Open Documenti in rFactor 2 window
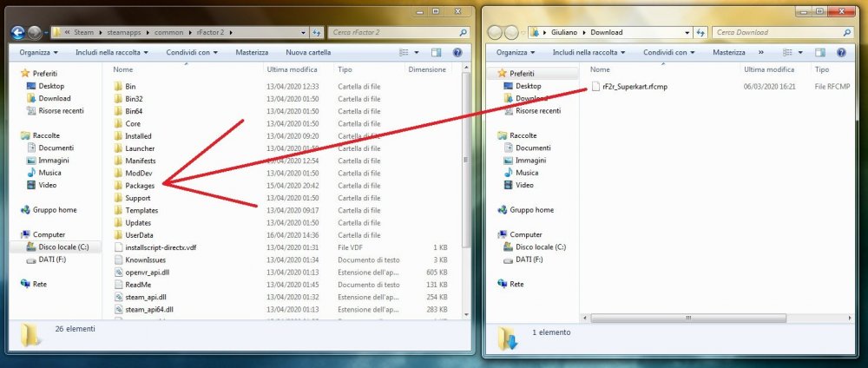The image size is (868, 368). (x=49, y=148)
